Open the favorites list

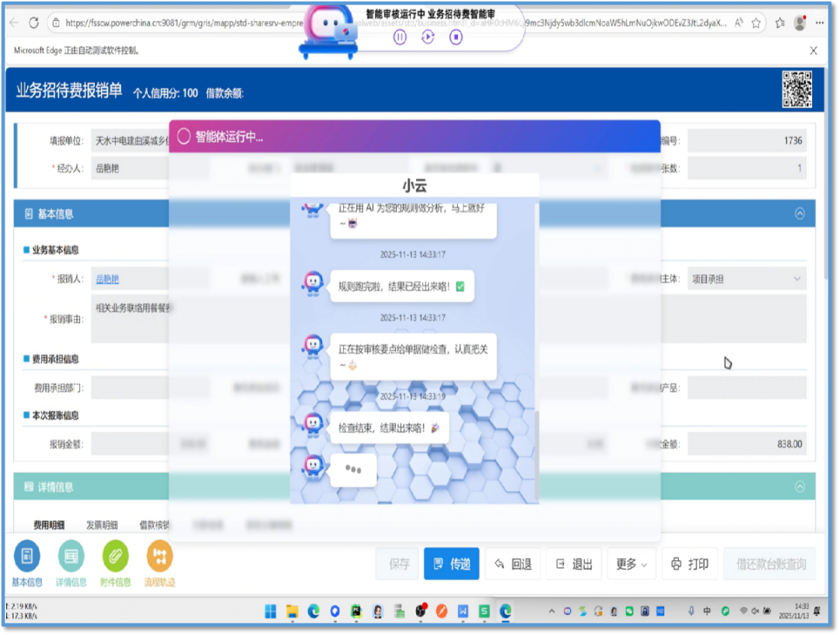780,23
